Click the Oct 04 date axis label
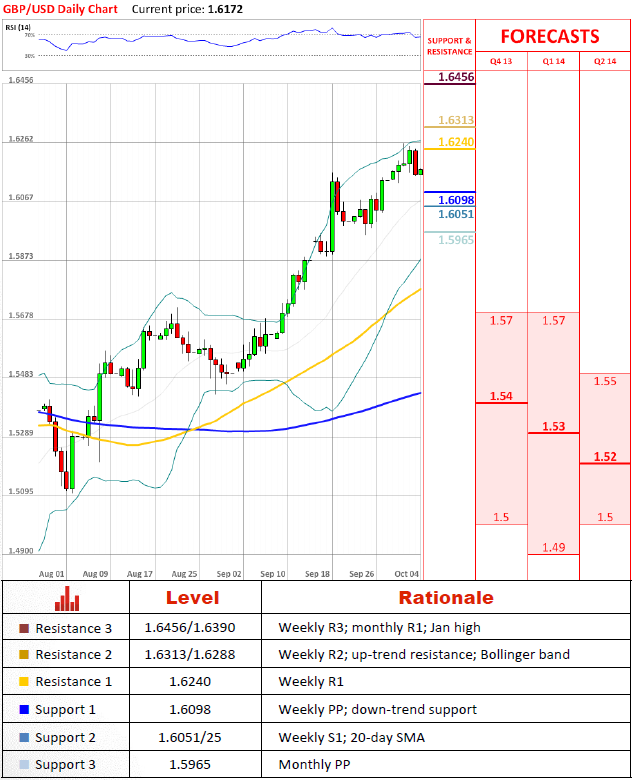The image size is (633, 780). [407, 574]
